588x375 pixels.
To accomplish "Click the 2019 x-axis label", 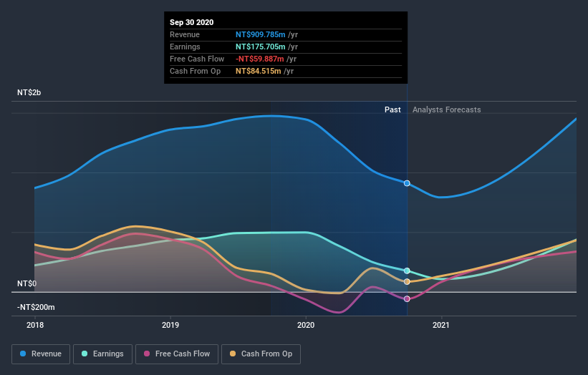I will [170, 325].
